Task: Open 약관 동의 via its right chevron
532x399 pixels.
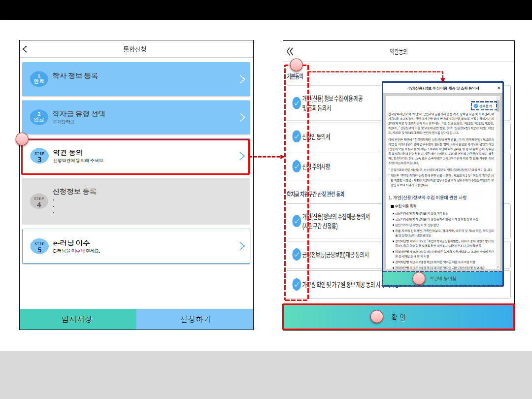Action: (242, 156)
